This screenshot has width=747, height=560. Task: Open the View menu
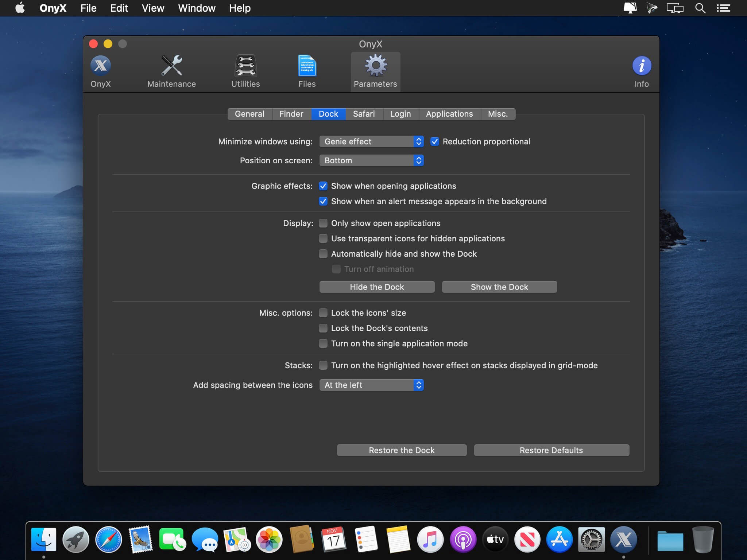(x=153, y=8)
